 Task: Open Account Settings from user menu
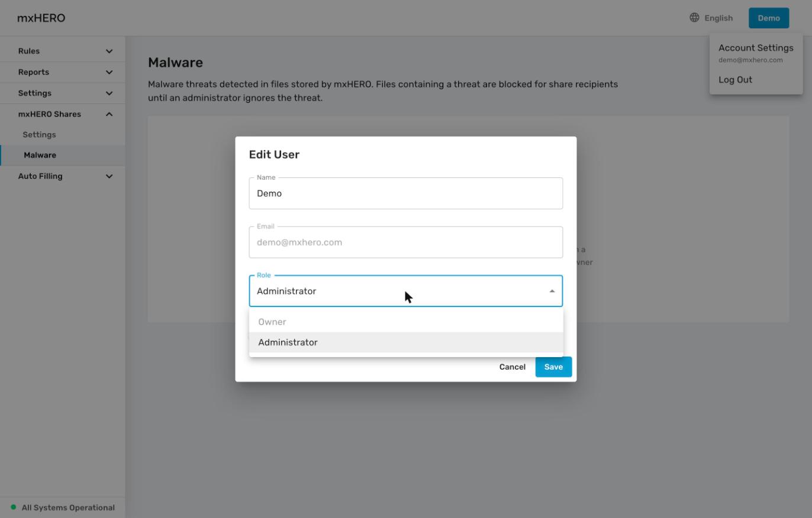click(x=756, y=48)
